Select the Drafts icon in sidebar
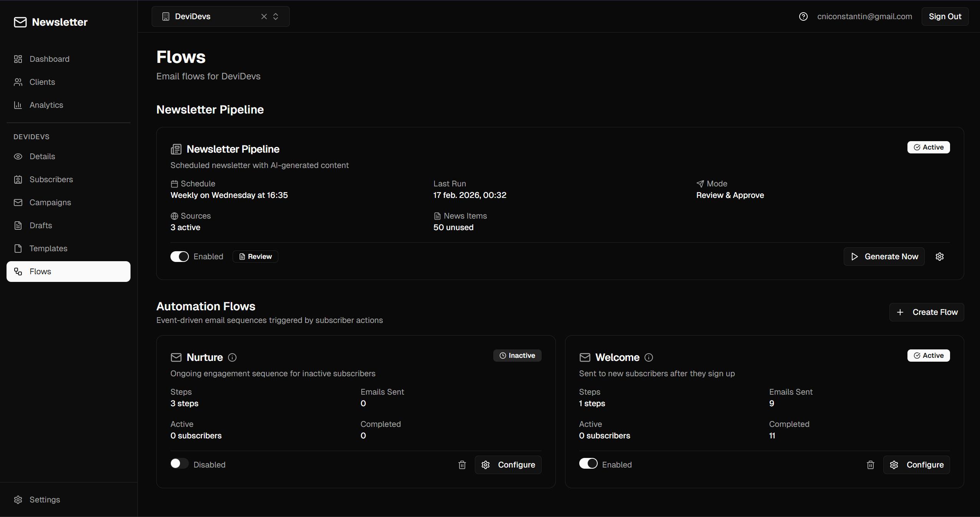980x517 pixels. coord(19,226)
